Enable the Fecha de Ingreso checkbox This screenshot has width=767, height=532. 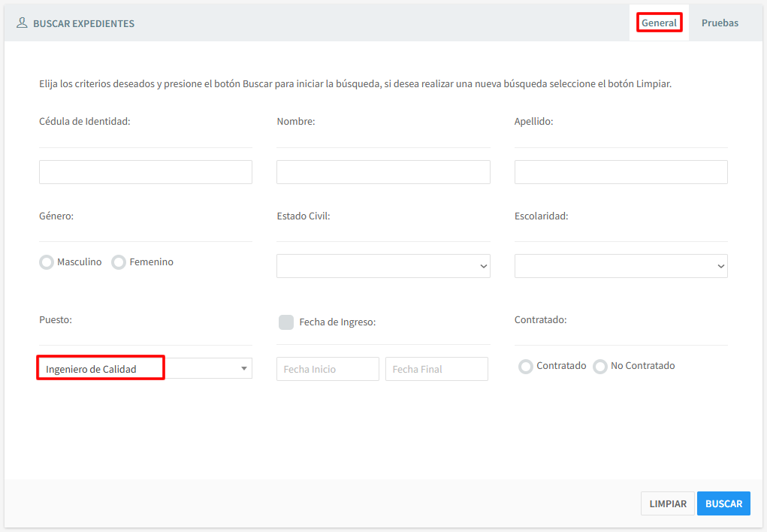tap(286, 322)
